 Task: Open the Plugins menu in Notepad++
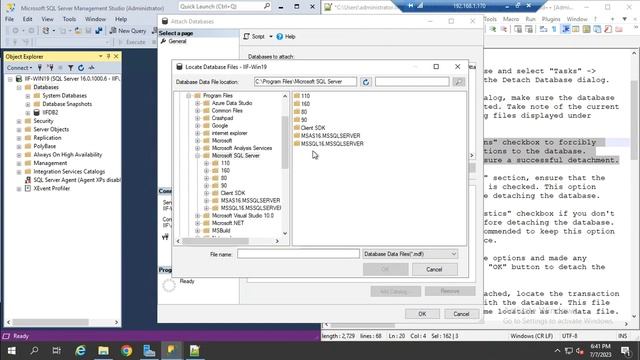(551, 19)
